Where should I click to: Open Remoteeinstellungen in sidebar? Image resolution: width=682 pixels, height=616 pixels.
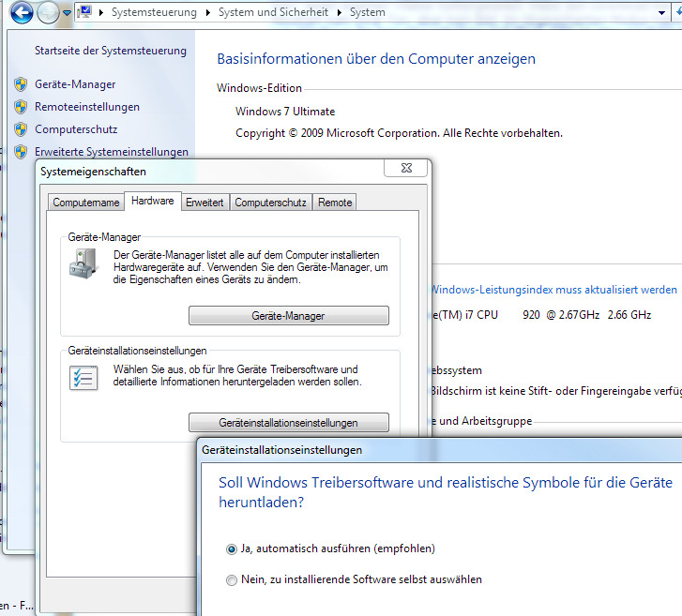pyautogui.click(x=87, y=107)
